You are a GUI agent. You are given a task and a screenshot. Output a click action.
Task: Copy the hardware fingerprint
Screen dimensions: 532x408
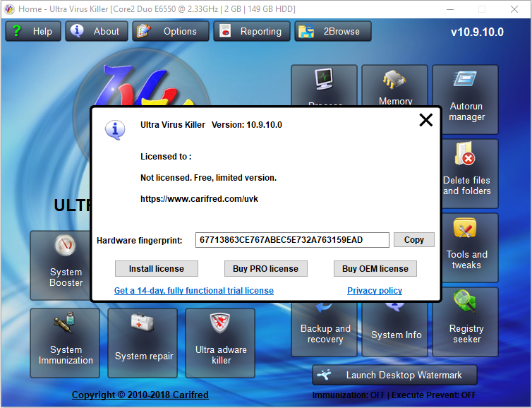(414, 240)
